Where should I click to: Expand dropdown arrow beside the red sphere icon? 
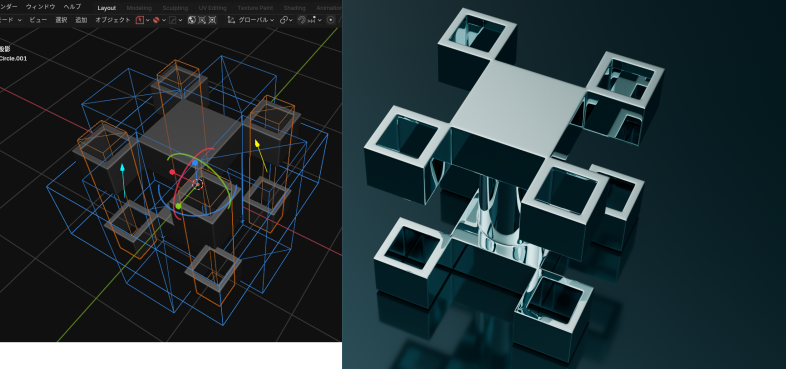164,20
